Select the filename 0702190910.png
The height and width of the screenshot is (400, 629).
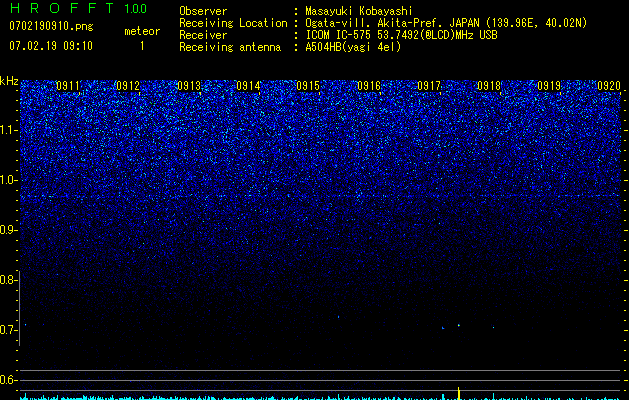point(51,27)
